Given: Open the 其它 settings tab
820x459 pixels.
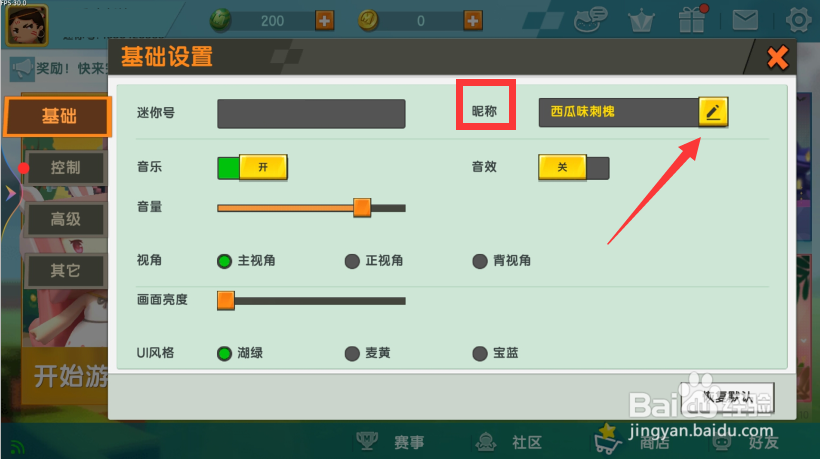Looking at the screenshot, I should 66,270.
